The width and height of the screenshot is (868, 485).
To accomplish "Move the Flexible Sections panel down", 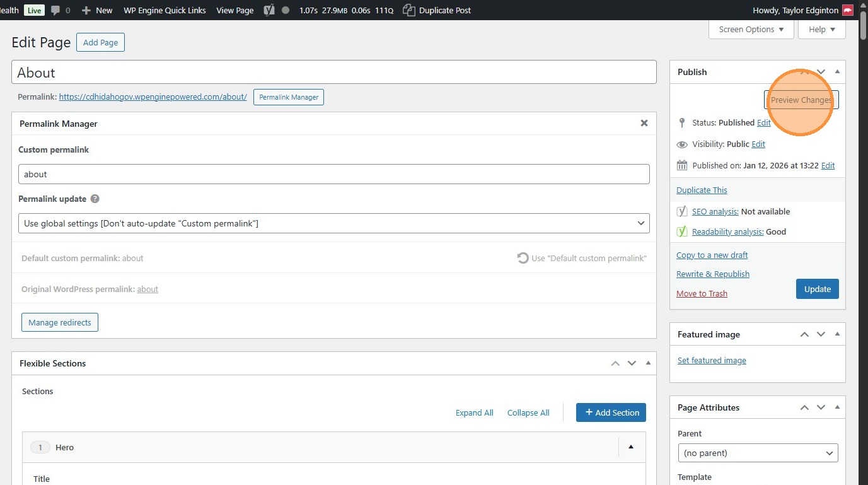I will pos(632,363).
